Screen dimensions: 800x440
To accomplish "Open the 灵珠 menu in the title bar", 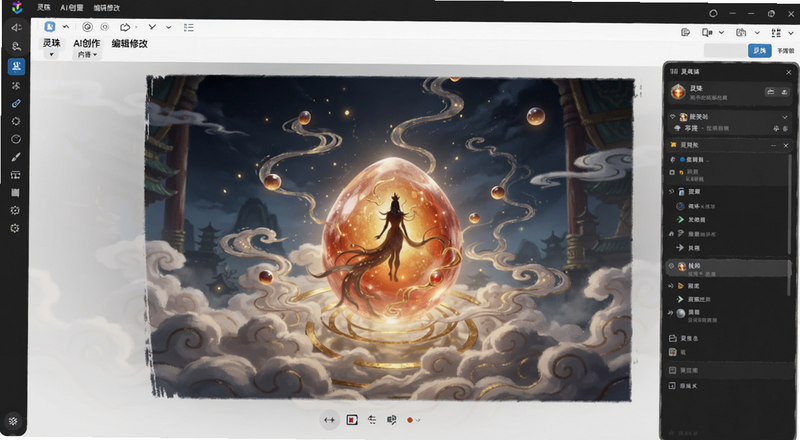I will (x=43, y=8).
